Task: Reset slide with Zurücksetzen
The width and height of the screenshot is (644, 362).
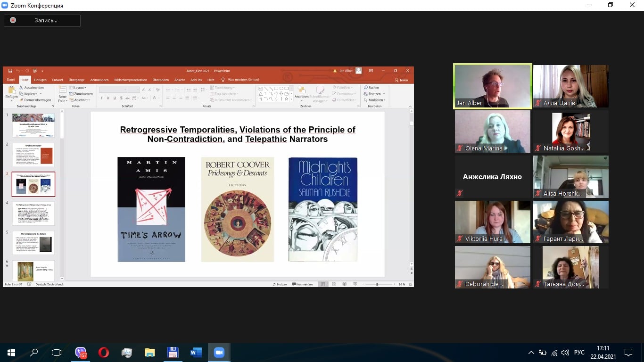Action: click(x=81, y=94)
